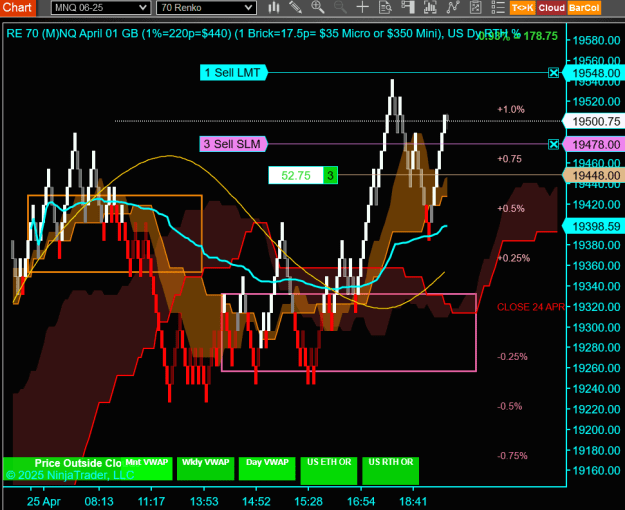
Task: Click the 19478.00 stop order price marker
Action: point(594,144)
